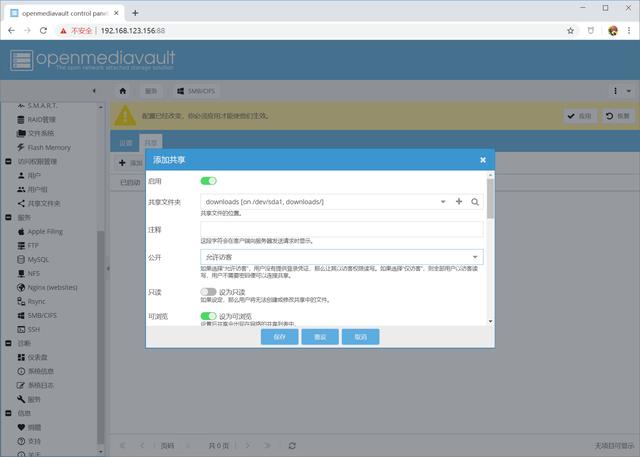The image size is (640, 457).
Task: Toggle the 设为只读 switch
Action: pyautogui.click(x=208, y=292)
